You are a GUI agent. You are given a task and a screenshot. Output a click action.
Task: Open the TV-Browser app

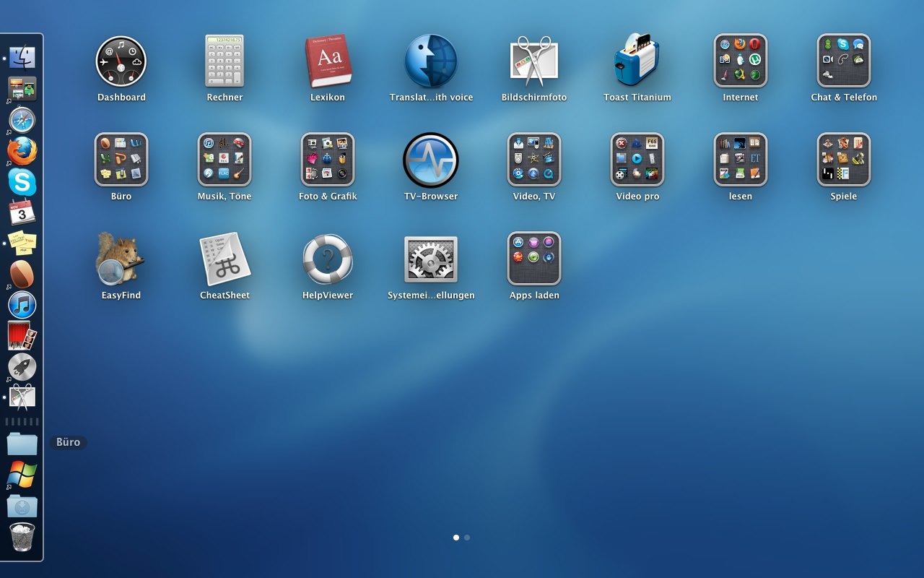pyautogui.click(x=431, y=160)
